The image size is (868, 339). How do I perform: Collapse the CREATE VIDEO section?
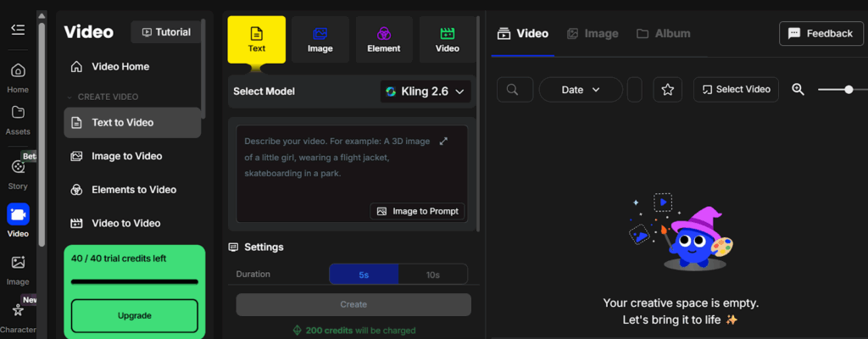tap(70, 97)
